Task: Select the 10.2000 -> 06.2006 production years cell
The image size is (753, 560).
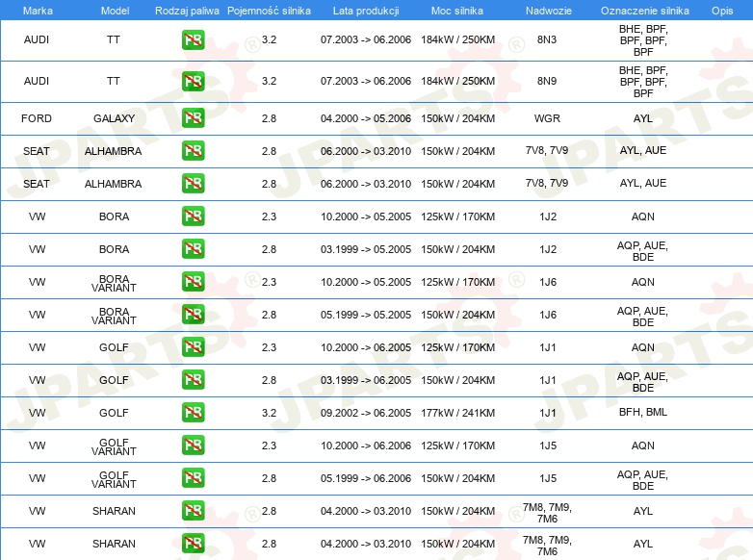Action: pos(366,445)
